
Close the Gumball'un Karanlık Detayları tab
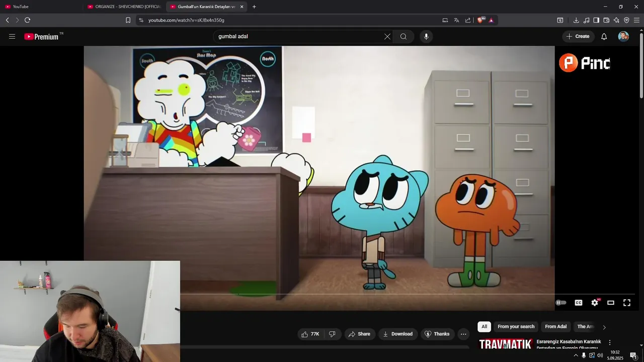point(242,7)
